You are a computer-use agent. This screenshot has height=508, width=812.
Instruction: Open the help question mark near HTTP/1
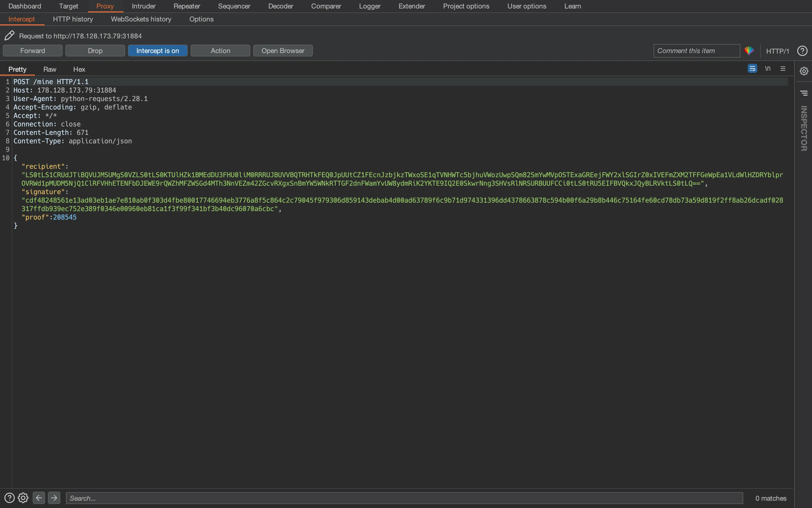coord(802,51)
